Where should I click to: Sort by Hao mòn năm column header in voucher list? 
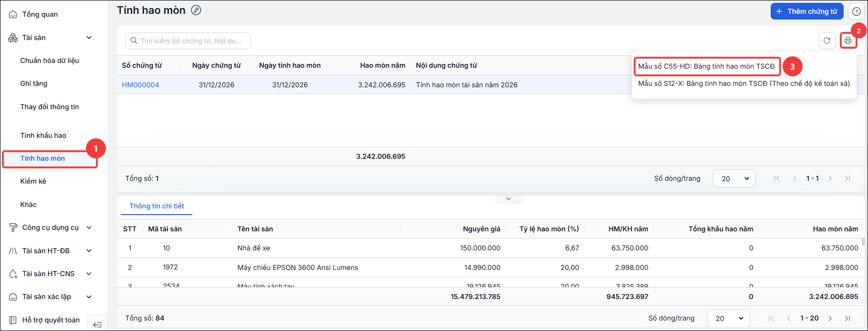coord(383,65)
